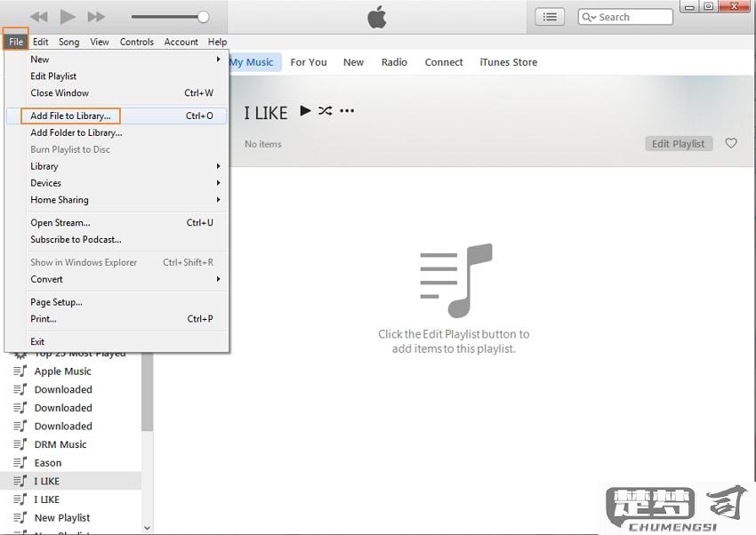756x535 pixels.
Task: Select Subscribe to Podcast
Action: [x=117, y=239]
